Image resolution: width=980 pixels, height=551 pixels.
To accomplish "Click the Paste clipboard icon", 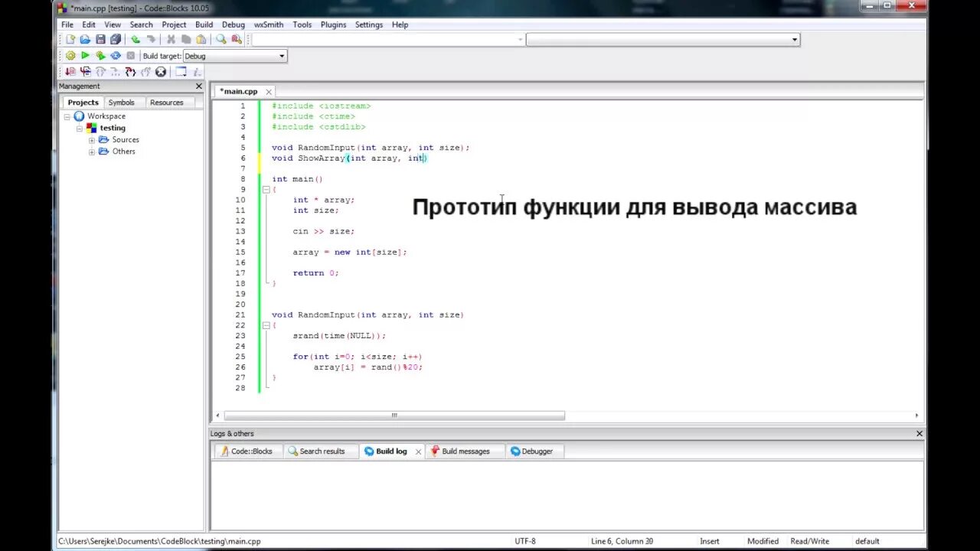I will point(201,39).
